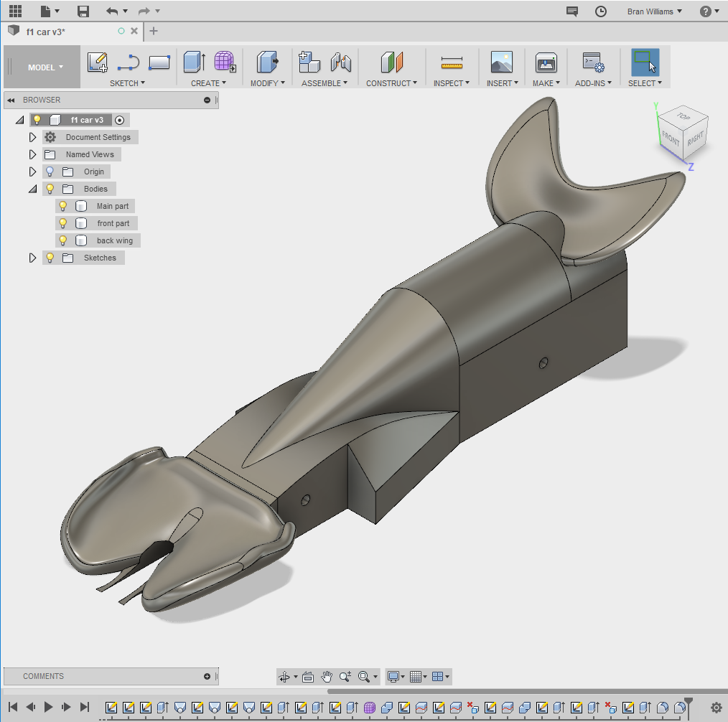The image size is (728, 722).
Task: Switch to the f1 car v3* document tab
Action: pos(45,32)
